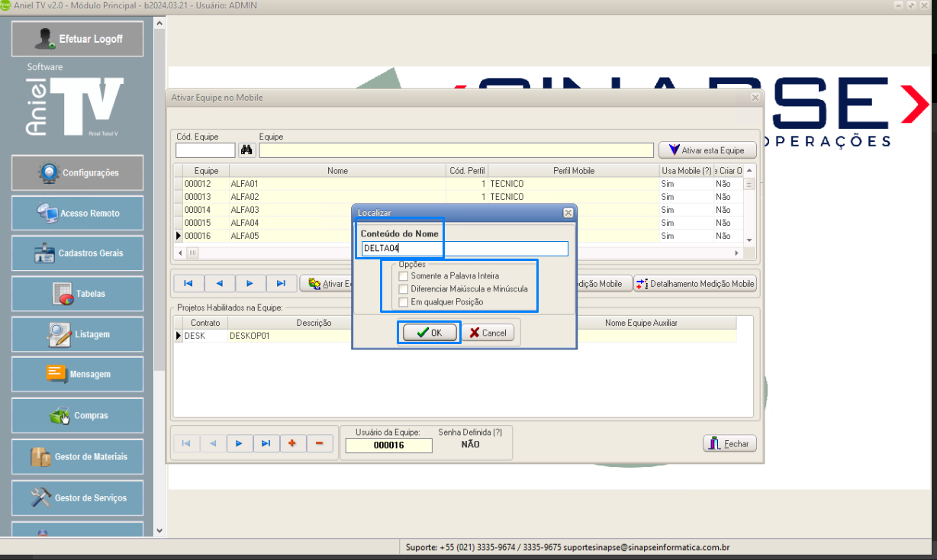Click the remove (minus) project record button
Viewport: 937px width, 560px height.
point(319,443)
